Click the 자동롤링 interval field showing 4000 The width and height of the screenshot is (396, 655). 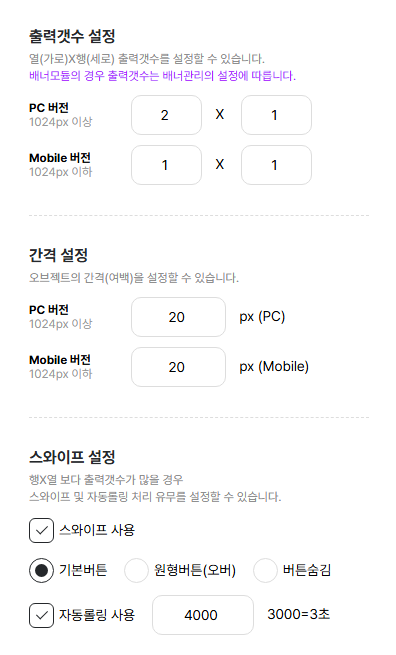coord(203,615)
